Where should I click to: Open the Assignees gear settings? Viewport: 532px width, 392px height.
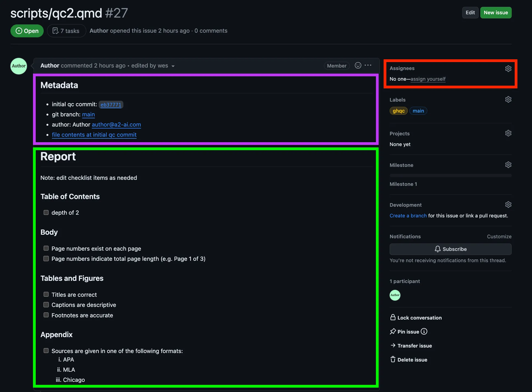[x=508, y=69]
